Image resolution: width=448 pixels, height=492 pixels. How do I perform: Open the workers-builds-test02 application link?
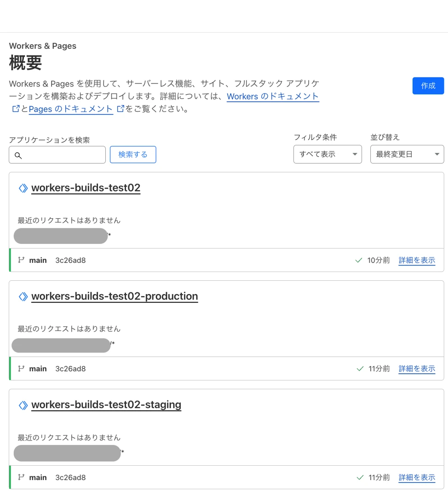86,188
